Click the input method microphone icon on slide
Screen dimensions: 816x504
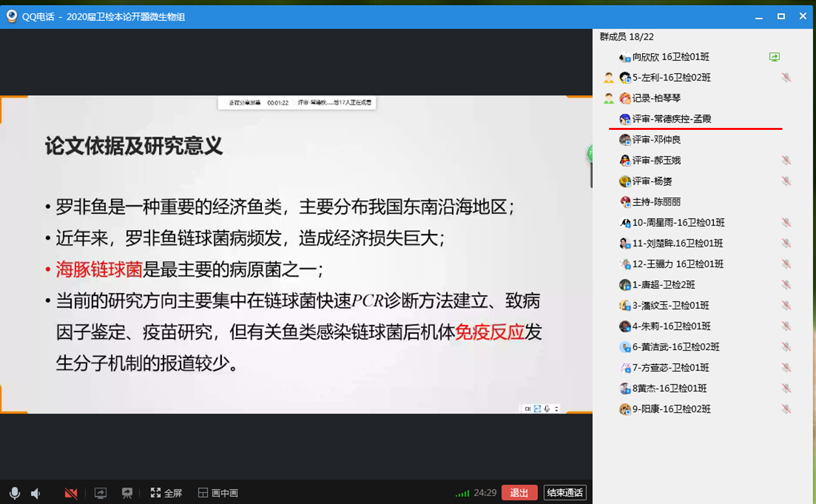[547, 408]
